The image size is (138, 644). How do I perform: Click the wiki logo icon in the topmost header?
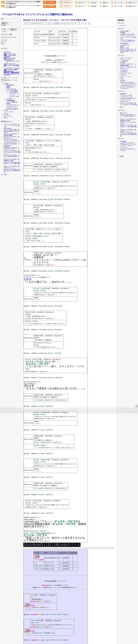pos(3,2)
